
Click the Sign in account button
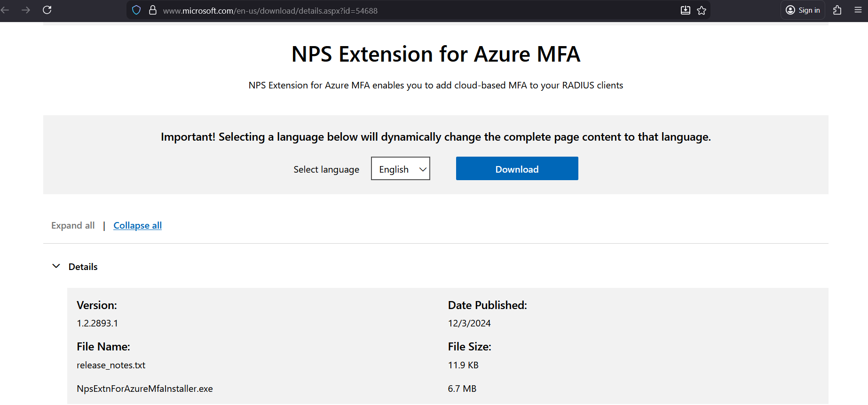[x=803, y=10]
